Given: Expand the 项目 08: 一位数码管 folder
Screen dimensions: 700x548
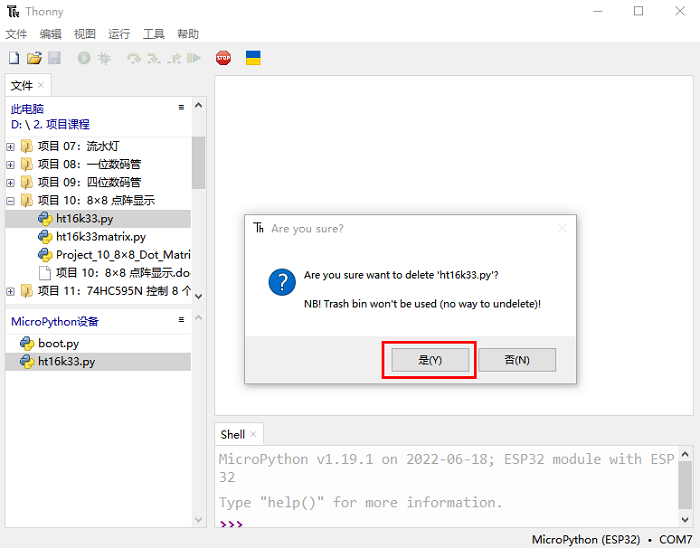Looking at the screenshot, I should click(11, 164).
